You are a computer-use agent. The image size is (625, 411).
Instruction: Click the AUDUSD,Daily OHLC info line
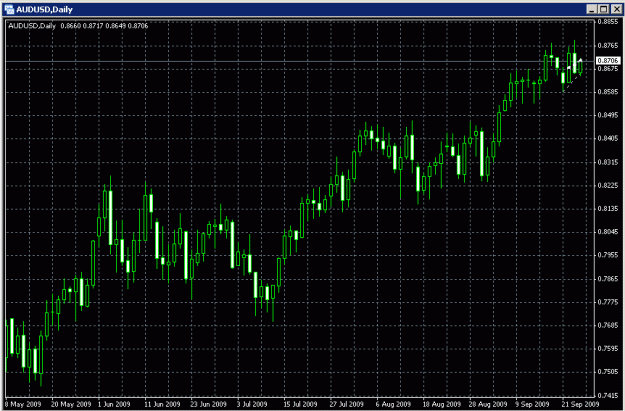pyautogui.click(x=78, y=26)
